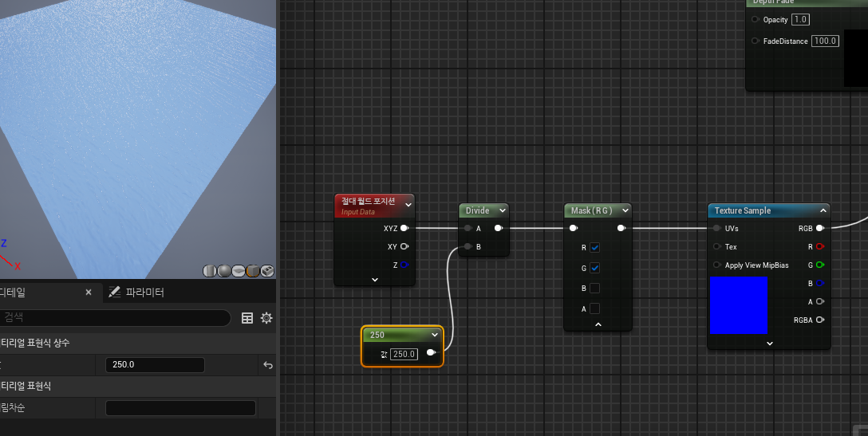Click the Texture Sample Tex input pin
This screenshot has width=868, height=436.
(717, 246)
